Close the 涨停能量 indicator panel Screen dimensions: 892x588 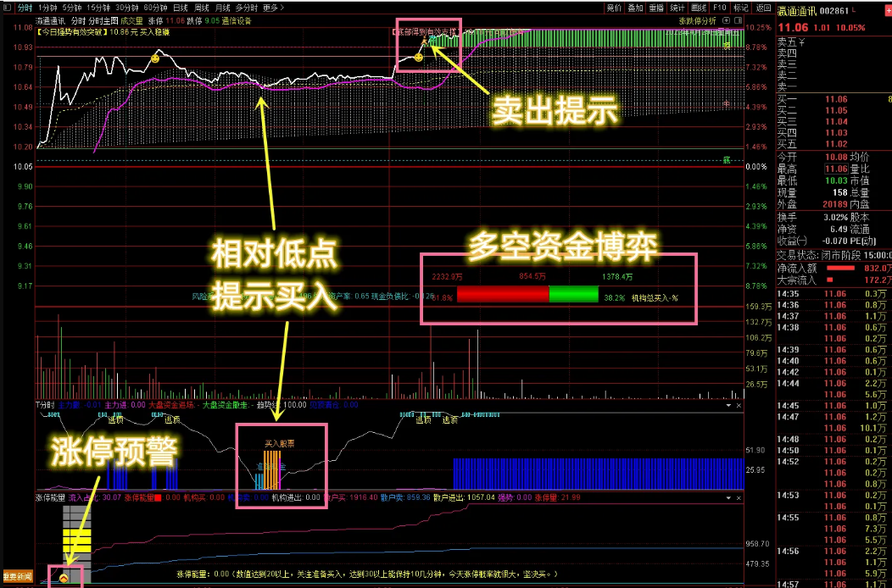coord(739,498)
